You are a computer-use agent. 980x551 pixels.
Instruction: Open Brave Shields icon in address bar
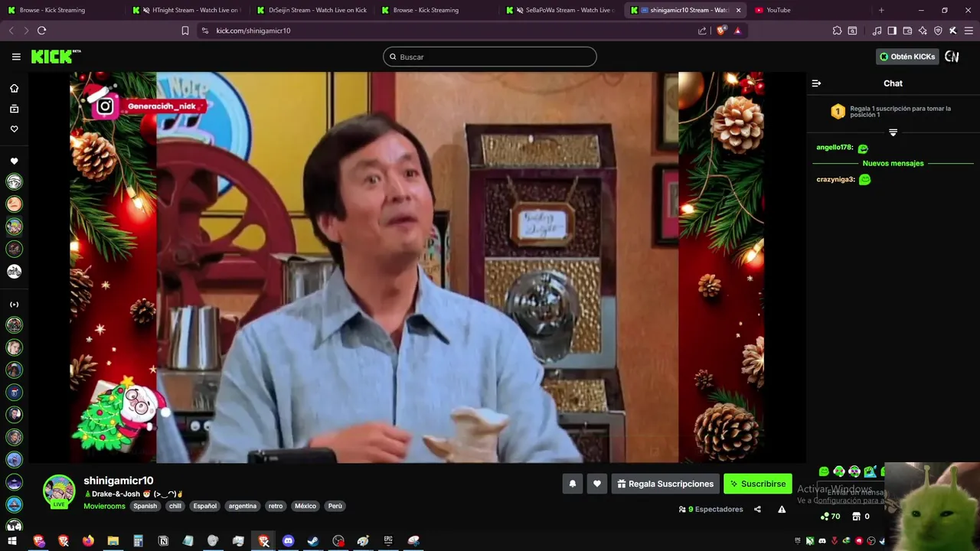[721, 31]
